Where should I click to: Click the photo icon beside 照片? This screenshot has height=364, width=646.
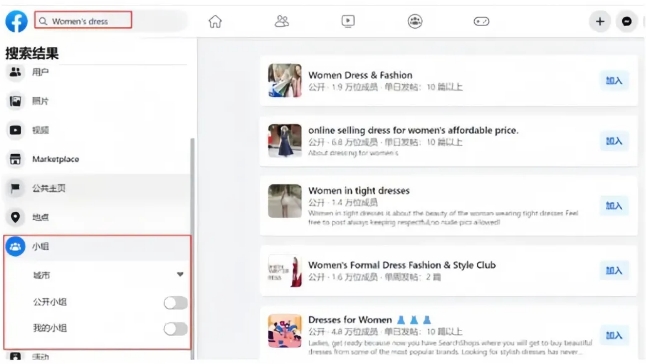click(x=15, y=101)
